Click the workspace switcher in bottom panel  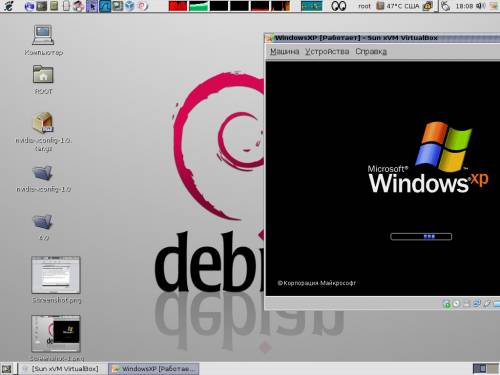pos(485,369)
